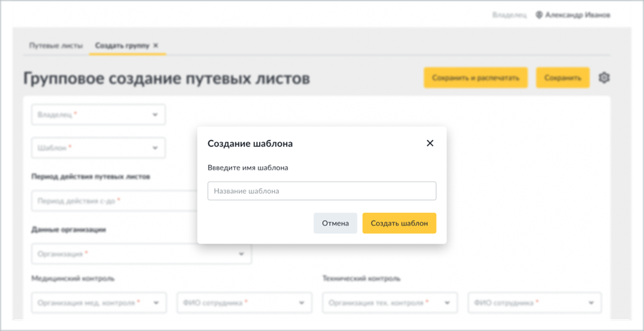
Task: Click Сохранить и распечатать button
Action: point(476,78)
